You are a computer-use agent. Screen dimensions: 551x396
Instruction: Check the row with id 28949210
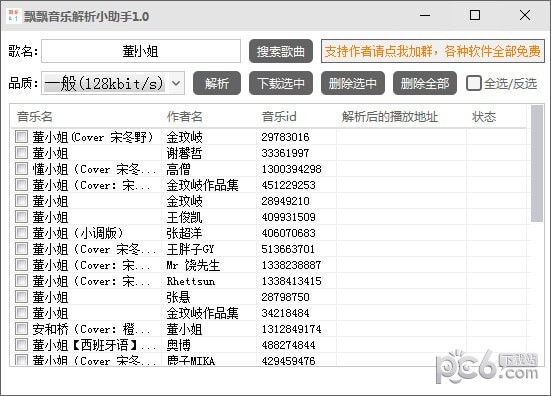tap(21, 201)
